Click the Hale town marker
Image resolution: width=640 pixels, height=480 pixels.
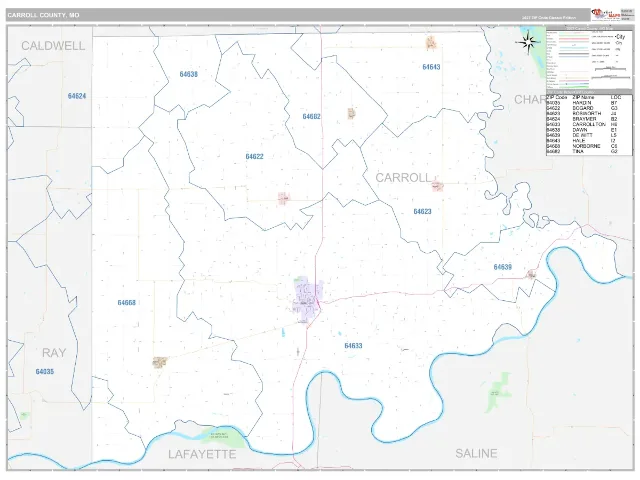(431, 42)
